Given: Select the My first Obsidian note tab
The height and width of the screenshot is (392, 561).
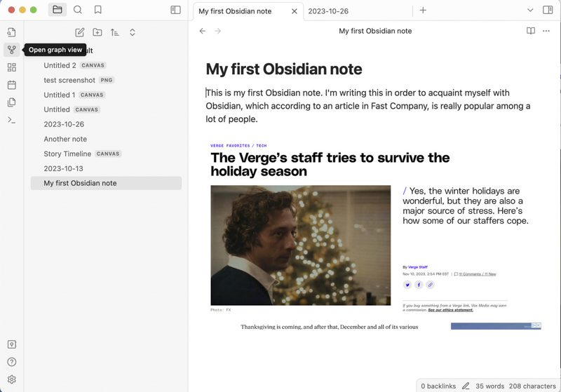Looking at the screenshot, I should click(x=235, y=11).
